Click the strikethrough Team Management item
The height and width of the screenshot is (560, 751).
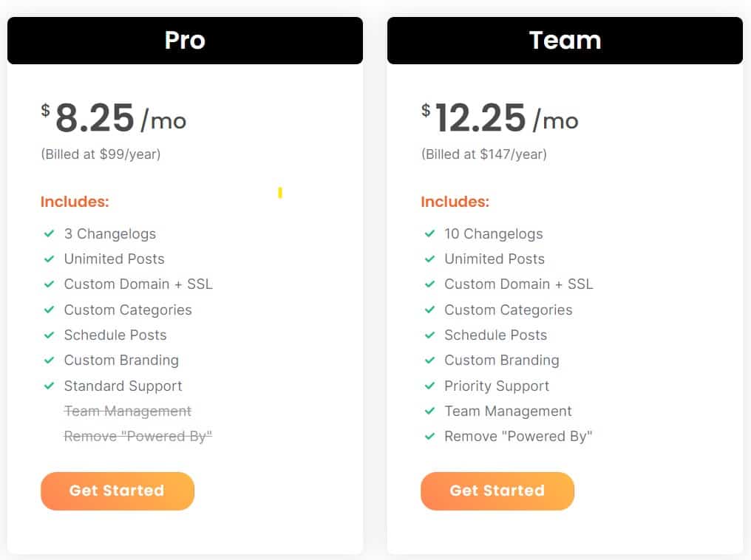tap(127, 412)
